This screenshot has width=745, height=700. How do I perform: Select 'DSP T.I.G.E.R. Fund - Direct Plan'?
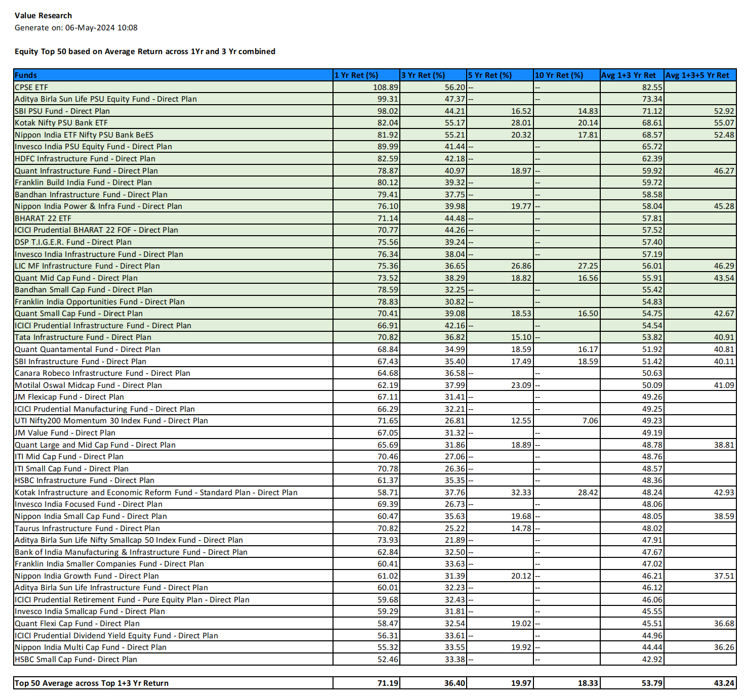click(73, 242)
